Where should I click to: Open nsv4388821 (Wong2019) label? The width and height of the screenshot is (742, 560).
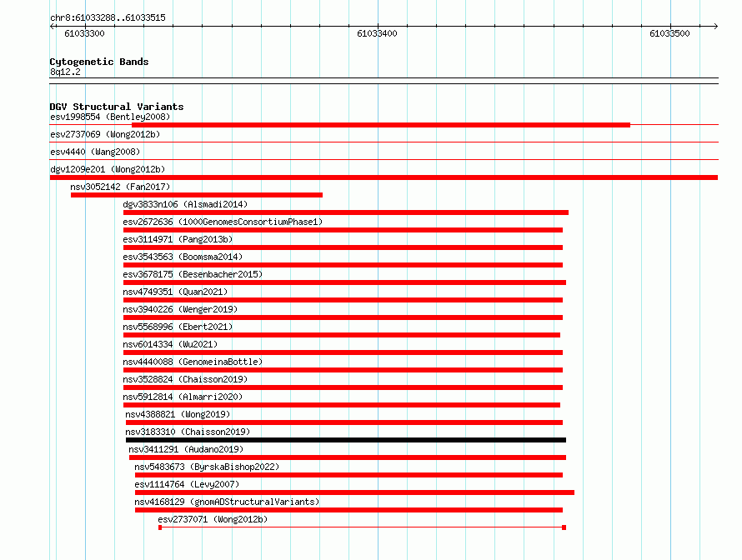point(178,414)
